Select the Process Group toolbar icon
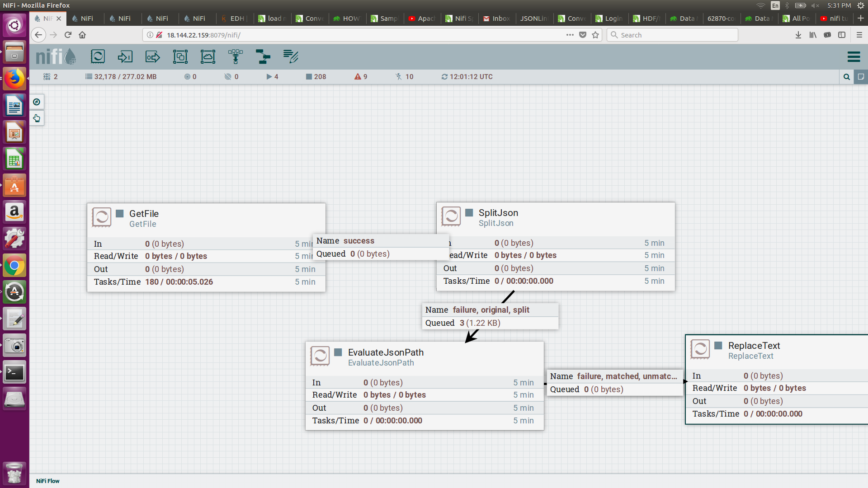Image resolution: width=868 pixels, height=488 pixels. coord(180,56)
